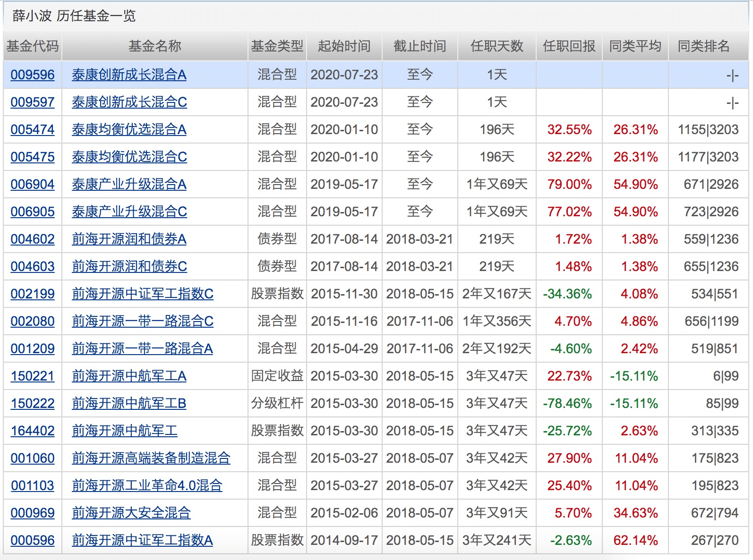Screen dimensions: 753x560
Task: Click the 任职回报 column header
Action: tap(569, 46)
